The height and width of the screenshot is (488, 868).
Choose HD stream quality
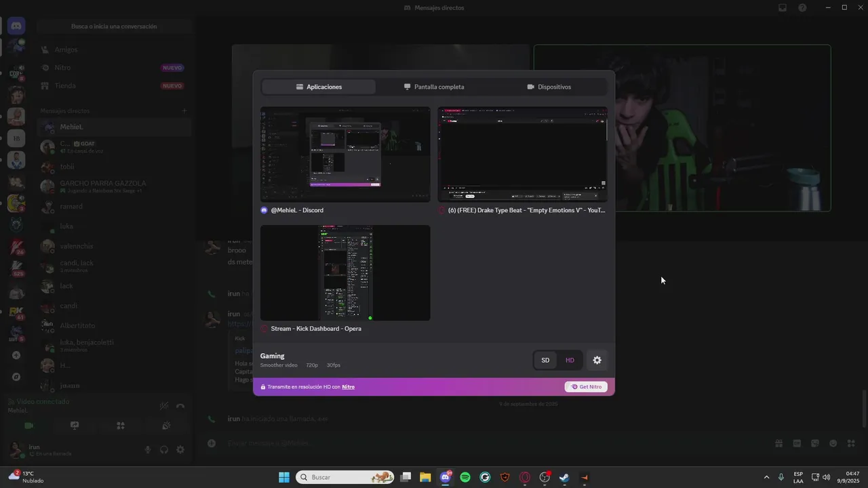[570, 360]
